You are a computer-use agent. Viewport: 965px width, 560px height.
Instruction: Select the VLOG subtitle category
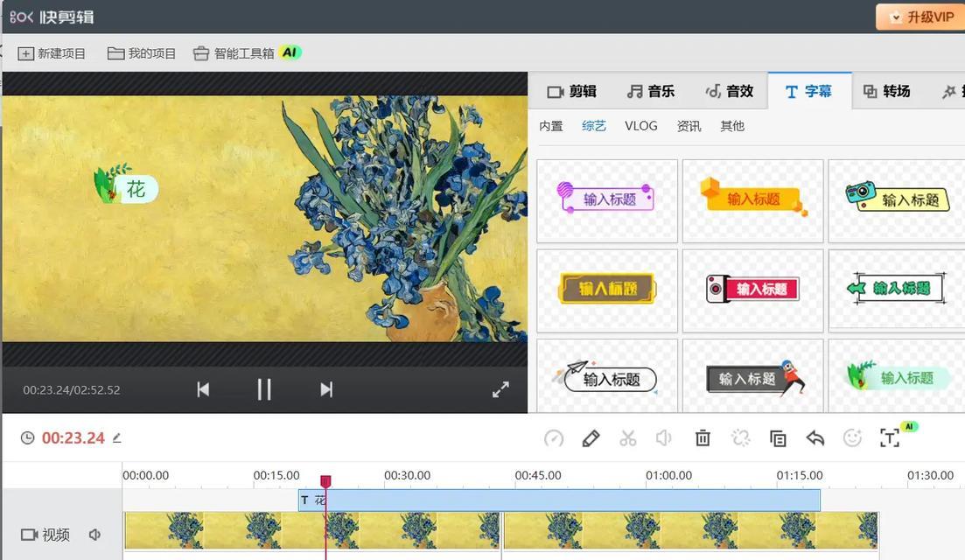coord(641,126)
